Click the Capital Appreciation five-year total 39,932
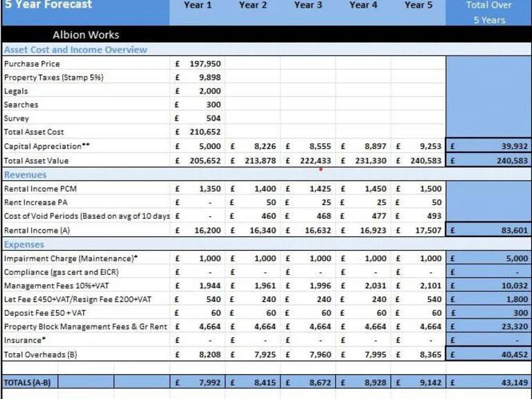The height and width of the screenshot is (399, 532). [509, 146]
